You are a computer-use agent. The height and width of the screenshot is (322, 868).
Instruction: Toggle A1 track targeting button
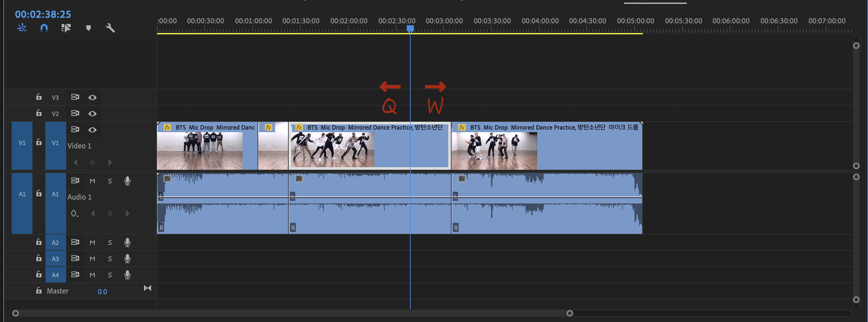[55, 203]
